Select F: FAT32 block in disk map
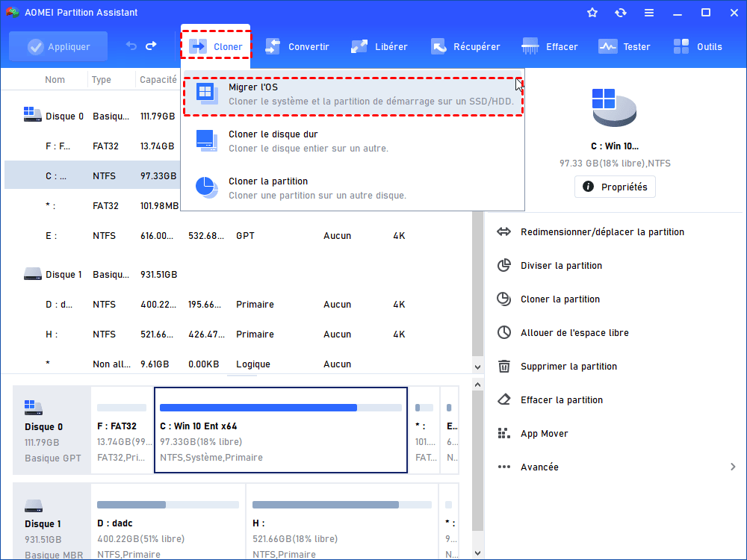 [x=122, y=431]
